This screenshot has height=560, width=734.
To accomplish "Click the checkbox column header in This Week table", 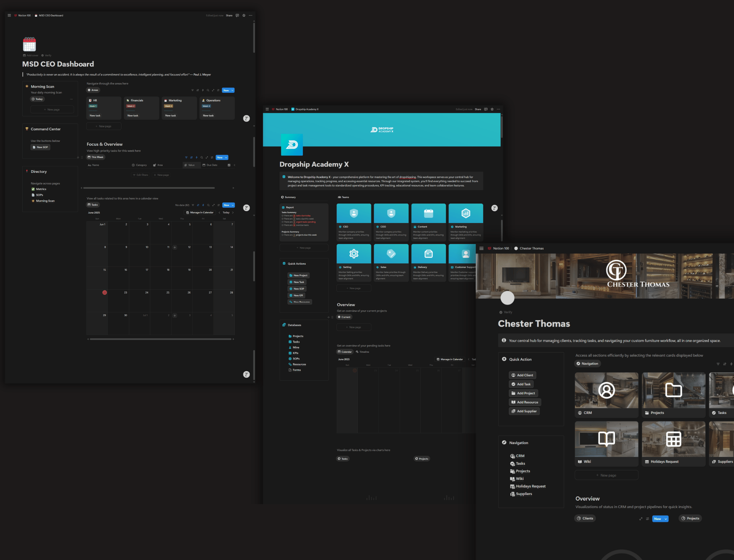I will coord(229,165).
